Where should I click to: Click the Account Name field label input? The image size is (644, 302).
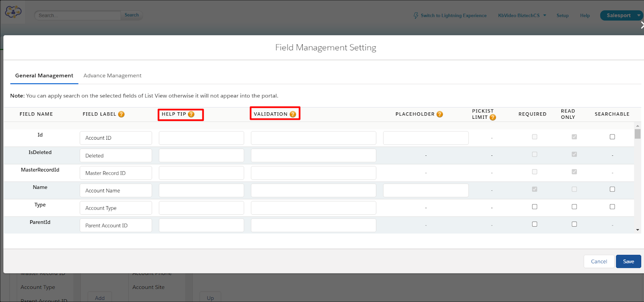[116, 190]
